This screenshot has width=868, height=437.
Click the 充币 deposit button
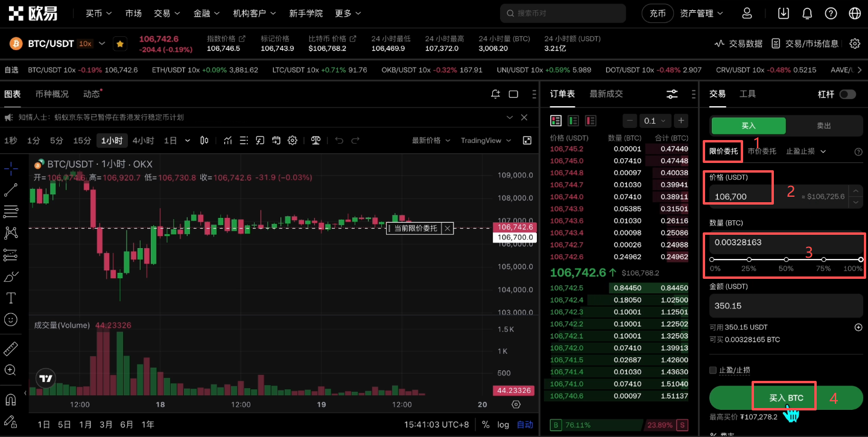pos(657,13)
